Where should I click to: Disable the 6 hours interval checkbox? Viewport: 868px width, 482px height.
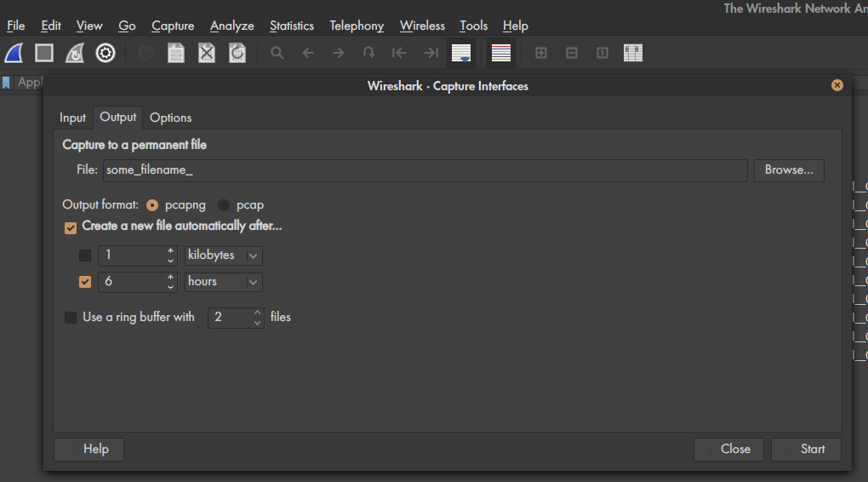(x=85, y=282)
